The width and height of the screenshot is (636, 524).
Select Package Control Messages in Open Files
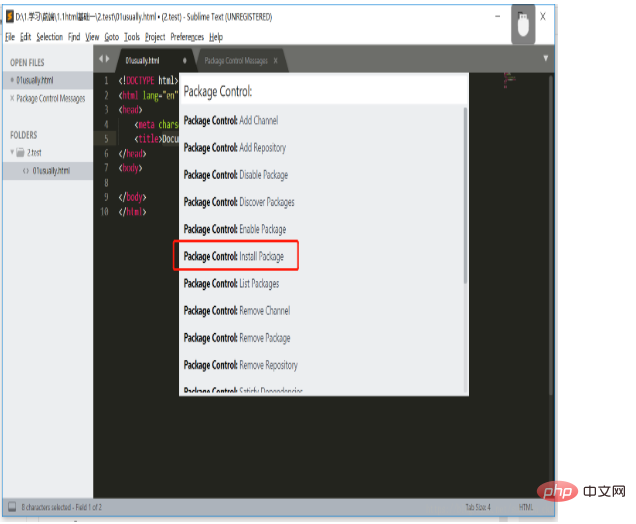[51, 98]
